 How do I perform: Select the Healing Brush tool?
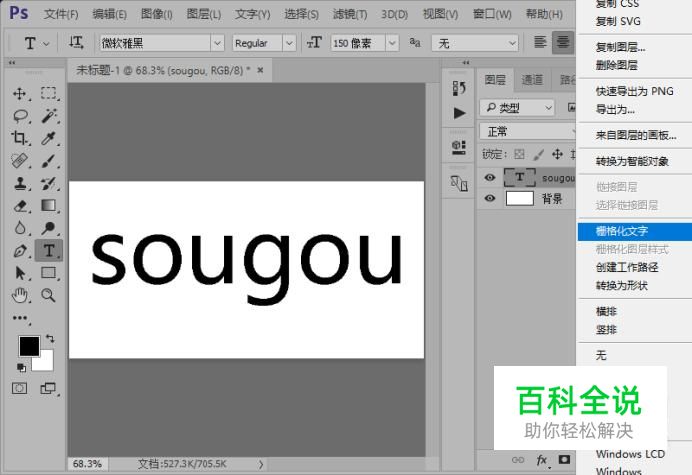(x=19, y=161)
